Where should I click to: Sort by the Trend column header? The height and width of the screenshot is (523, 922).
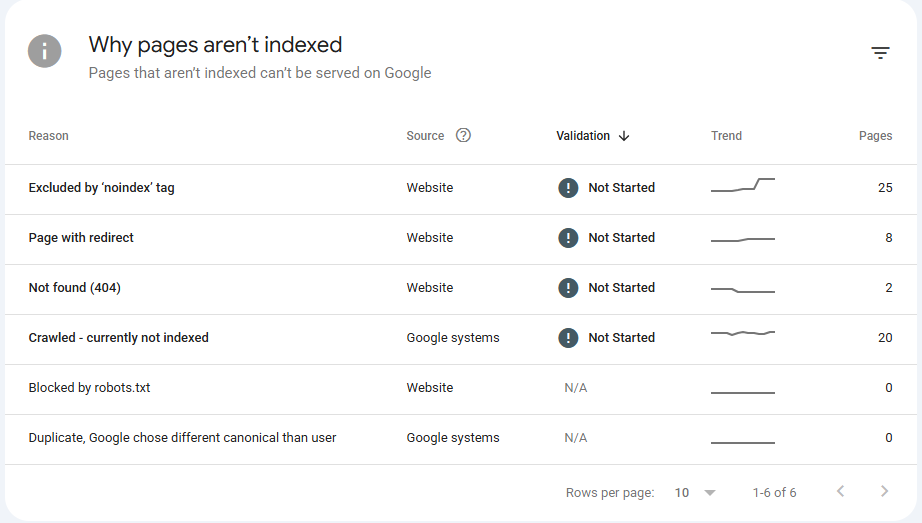pyautogui.click(x=726, y=136)
